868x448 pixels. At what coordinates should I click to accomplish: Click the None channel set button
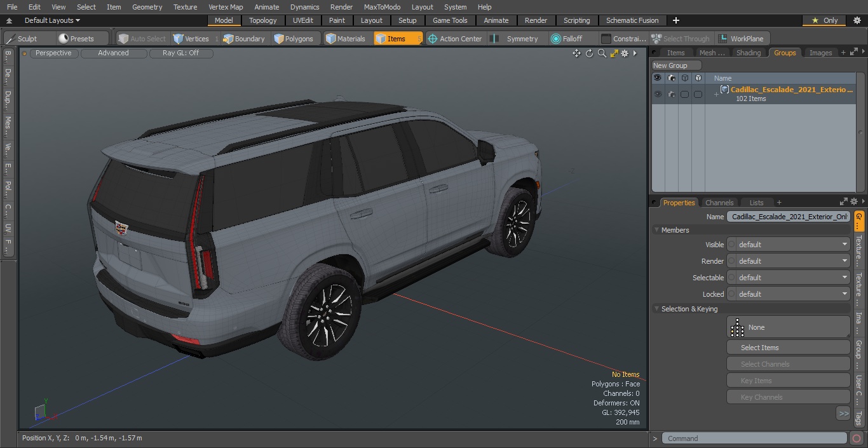pyautogui.click(x=788, y=327)
